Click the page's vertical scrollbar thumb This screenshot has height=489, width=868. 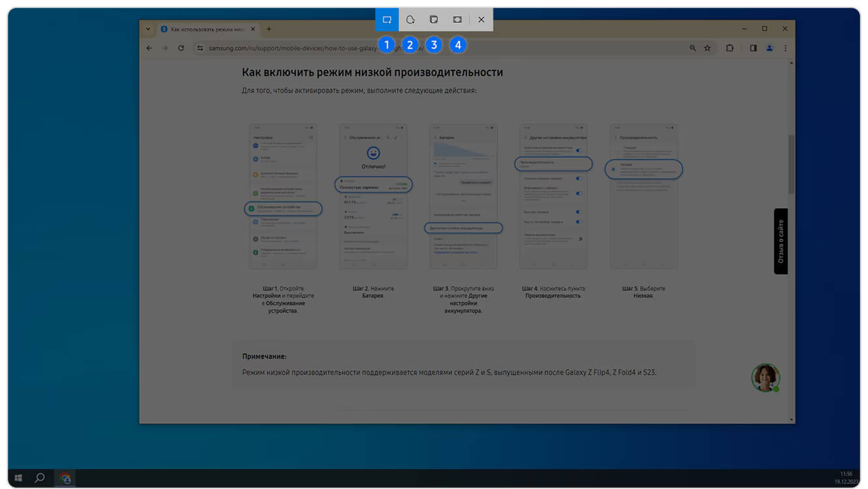point(791,164)
